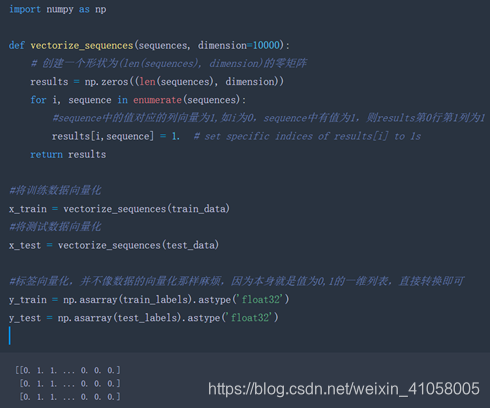
Task: Click the comment starting '#标签向量化'
Action: point(237,281)
